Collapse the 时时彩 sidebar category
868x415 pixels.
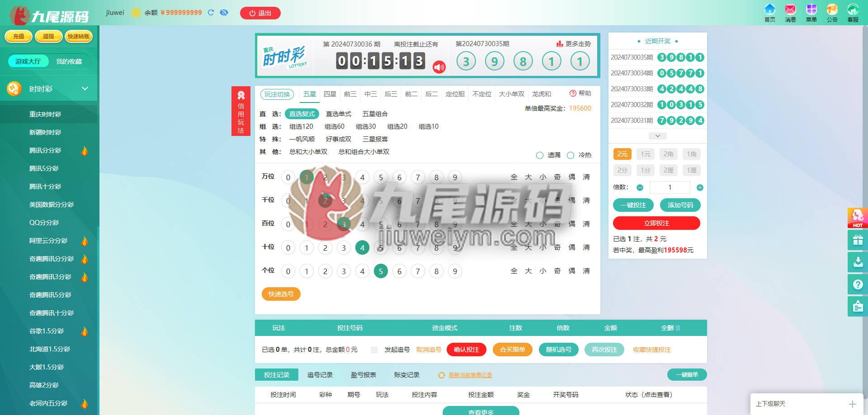85,89
